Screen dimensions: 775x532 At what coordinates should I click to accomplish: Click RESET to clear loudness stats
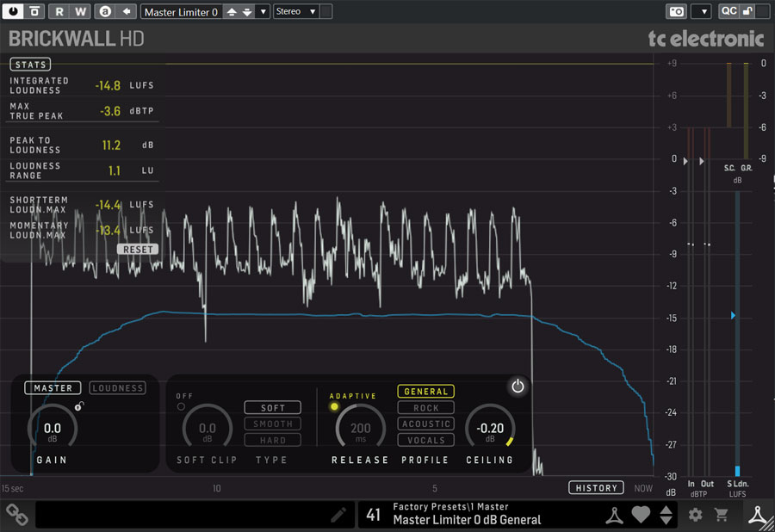[x=138, y=250]
